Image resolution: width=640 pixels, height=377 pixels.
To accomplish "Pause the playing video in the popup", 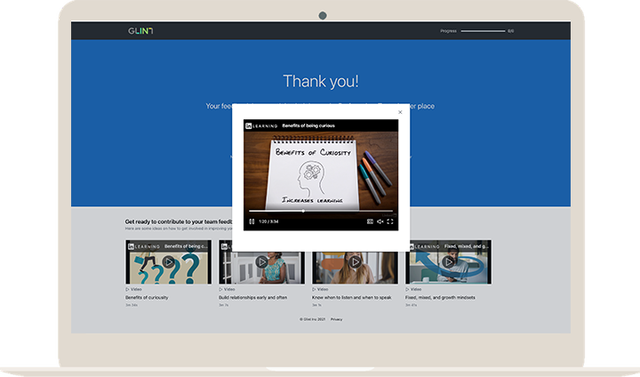I will point(252,222).
